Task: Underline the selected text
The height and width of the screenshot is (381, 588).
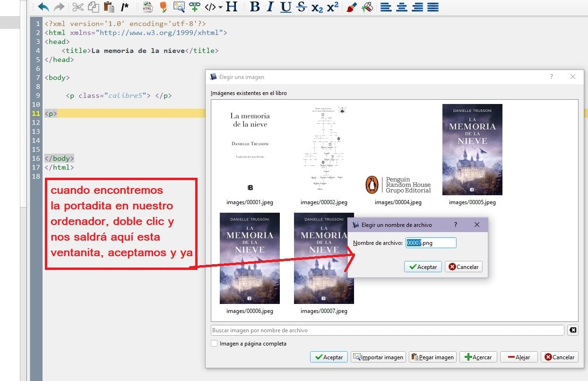Action: click(285, 7)
